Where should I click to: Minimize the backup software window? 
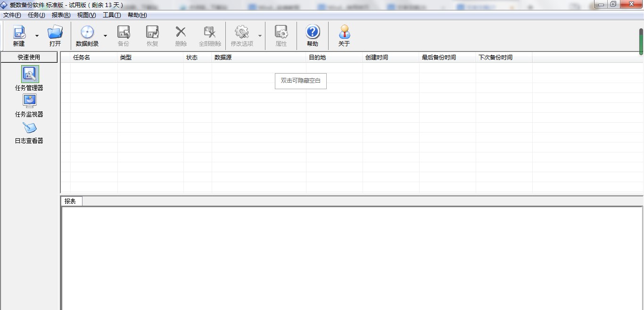point(601,4)
